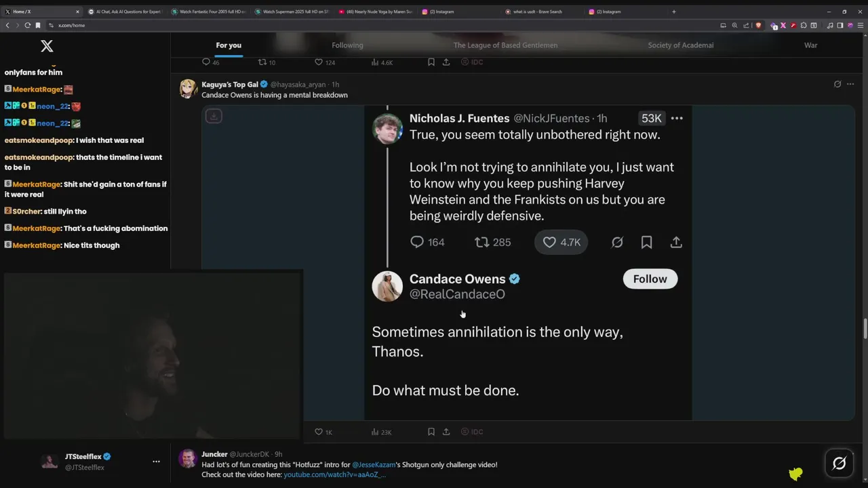Open a new browser tab
The height and width of the screenshot is (488, 868).
tap(673, 12)
